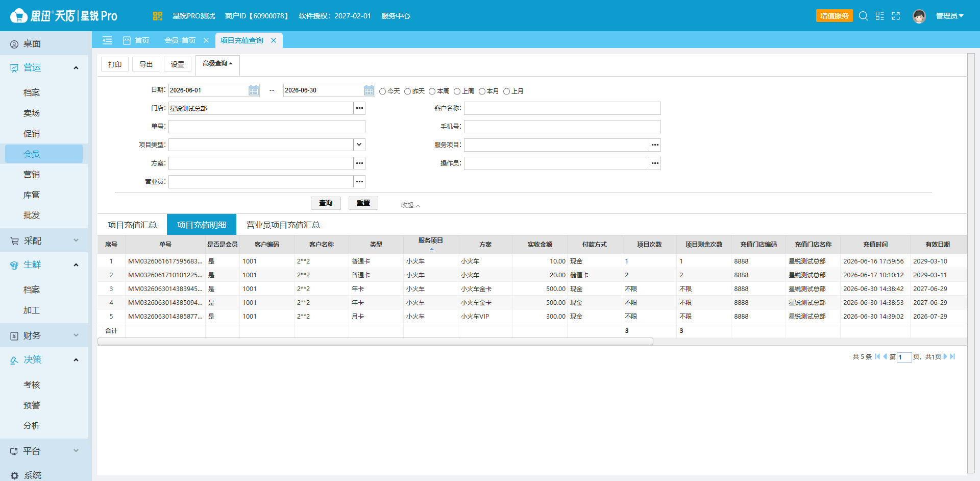
Task: Collapse the sidebar menu toggle icon
Action: [107, 40]
